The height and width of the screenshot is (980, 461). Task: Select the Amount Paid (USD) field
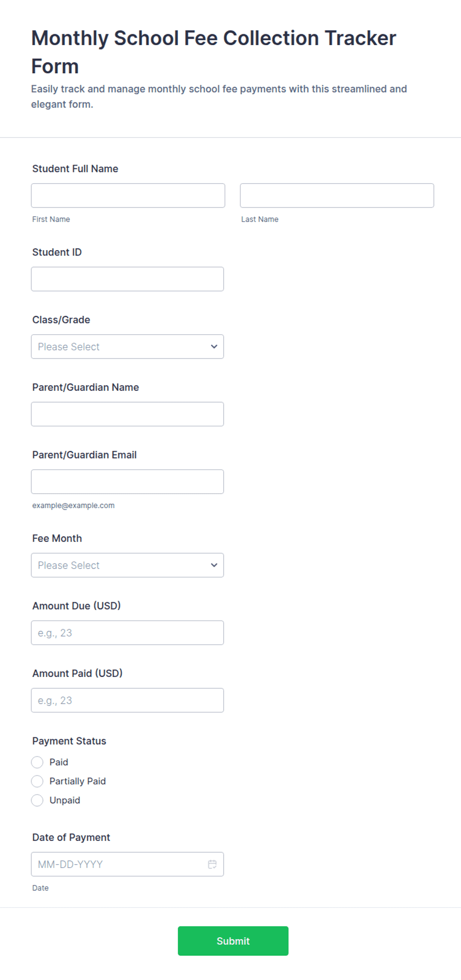[x=127, y=700]
